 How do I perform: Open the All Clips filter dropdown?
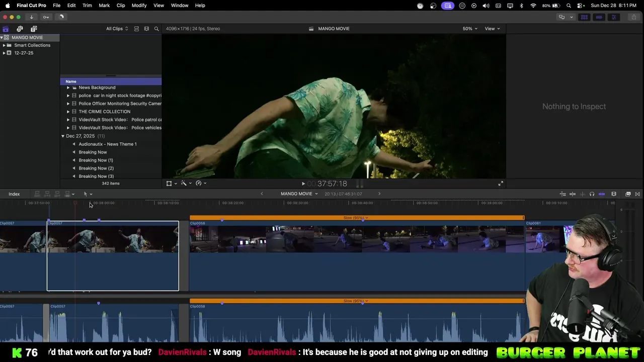[x=117, y=29]
